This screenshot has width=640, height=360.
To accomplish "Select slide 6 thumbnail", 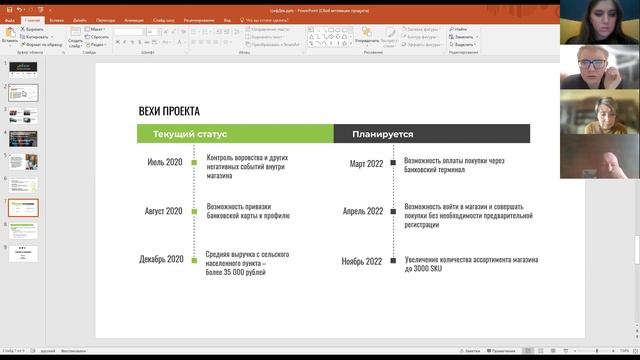I will tap(23, 185).
